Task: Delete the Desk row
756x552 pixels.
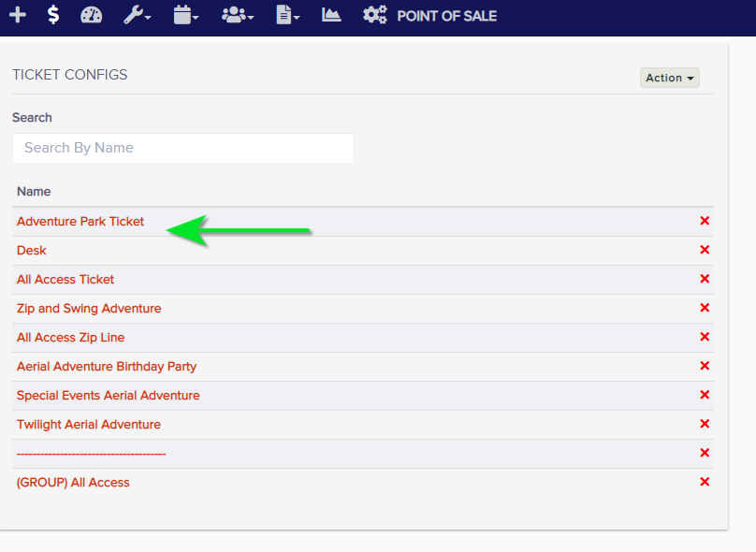Action: (705, 250)
